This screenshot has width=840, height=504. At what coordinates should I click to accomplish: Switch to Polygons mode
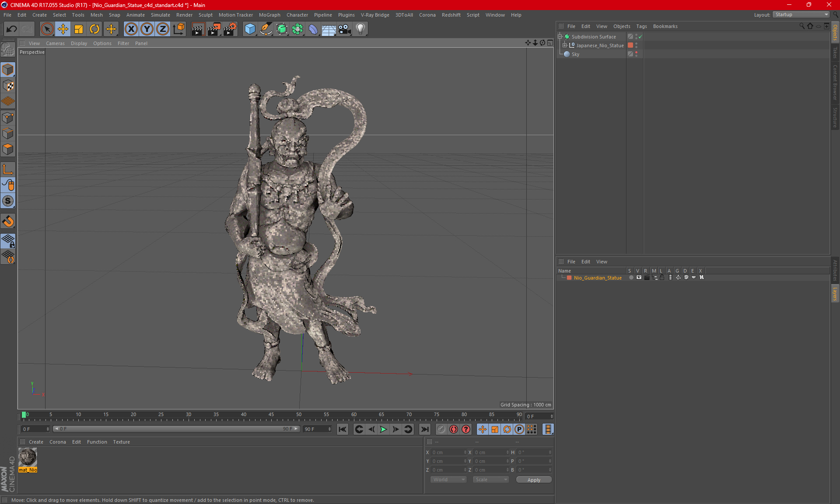tap(8, 149)
